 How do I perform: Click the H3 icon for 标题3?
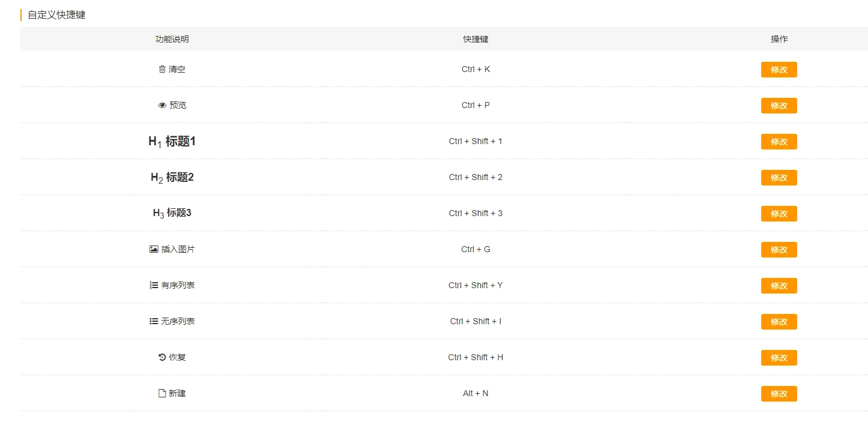pyautogui.click(x=158, y=213)
